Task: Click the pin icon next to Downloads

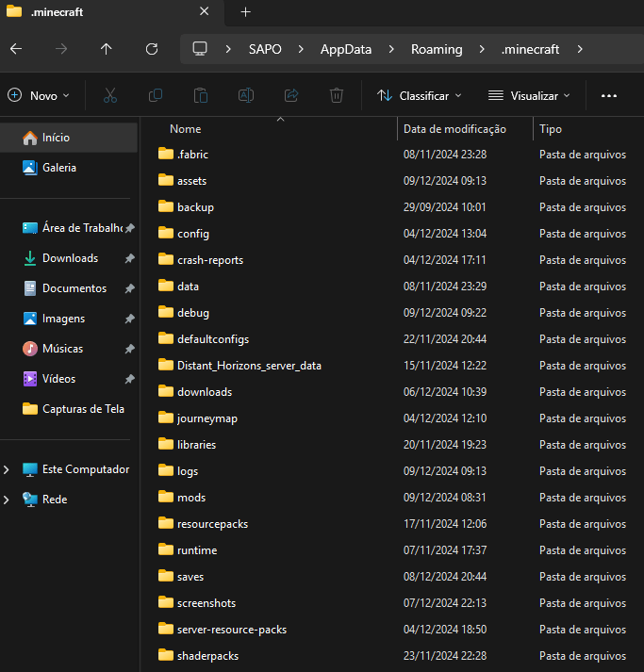Action: pos(129,258)
